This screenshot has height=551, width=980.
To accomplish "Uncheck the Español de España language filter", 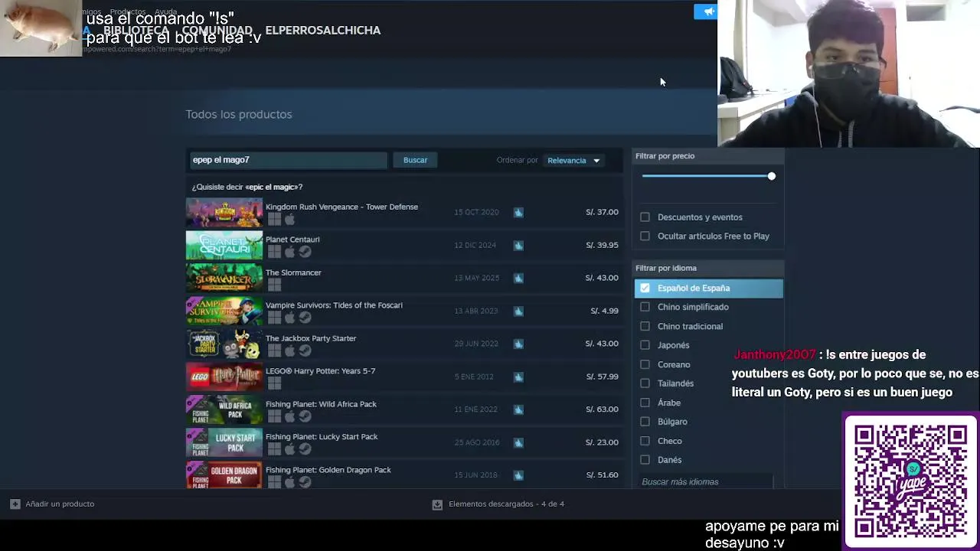I will pyautogui.click(x=645, y=288).
